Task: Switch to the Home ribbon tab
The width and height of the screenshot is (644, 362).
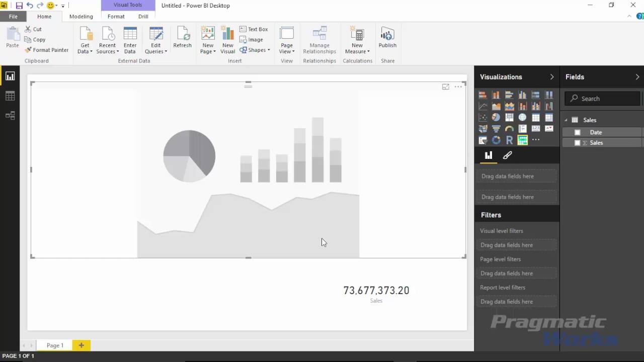Action: coord(44,17)
